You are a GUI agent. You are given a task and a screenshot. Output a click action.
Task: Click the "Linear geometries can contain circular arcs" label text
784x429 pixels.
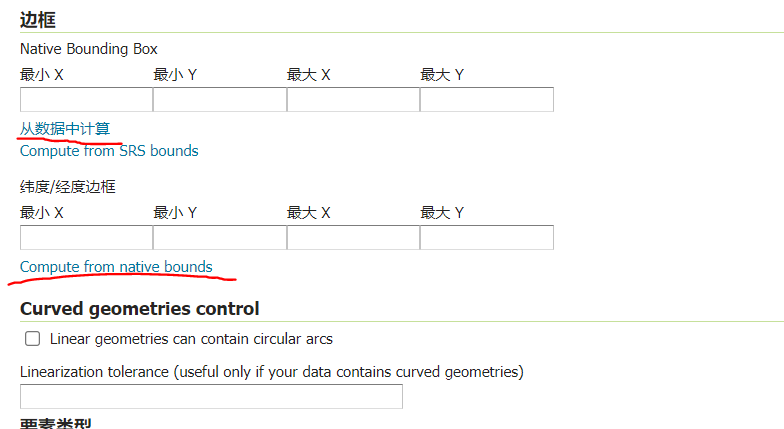click(191, 339)
